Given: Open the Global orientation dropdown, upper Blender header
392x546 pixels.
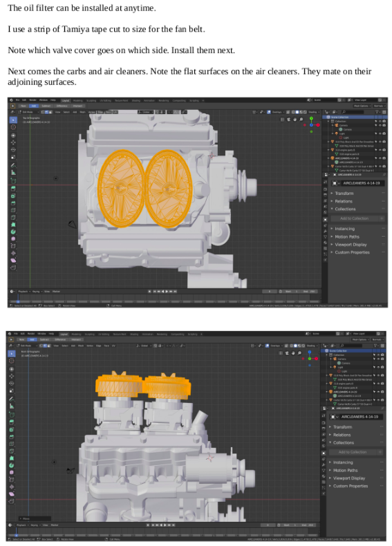Looking at the screenshot, I should 145,112.
